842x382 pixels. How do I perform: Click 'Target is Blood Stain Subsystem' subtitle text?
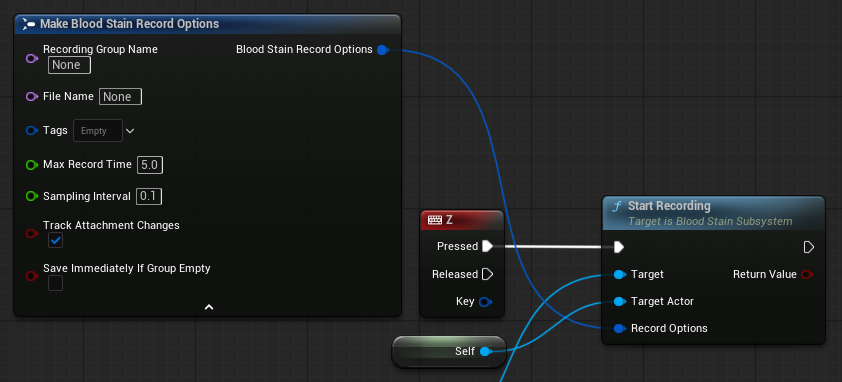(x=710, y=221)
